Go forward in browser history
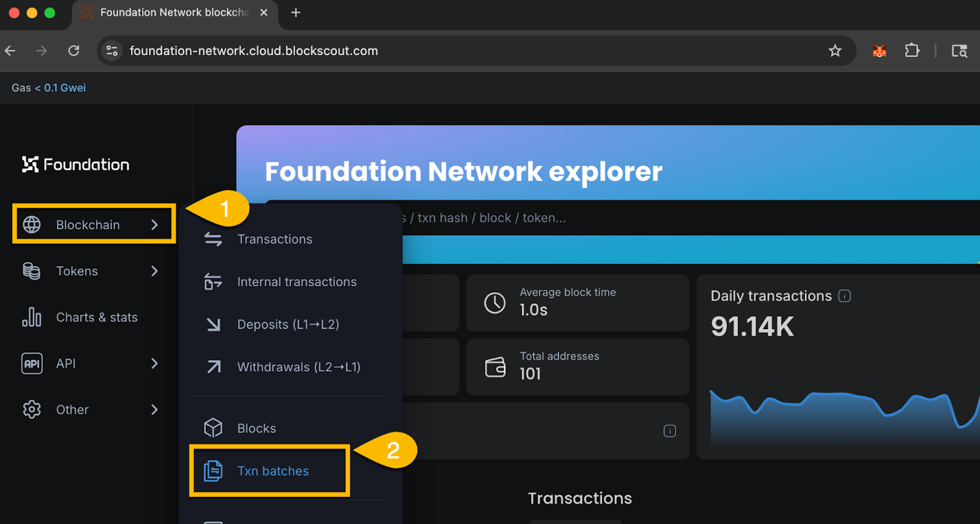This screenshot has height=524, width=980. [42, 51]
